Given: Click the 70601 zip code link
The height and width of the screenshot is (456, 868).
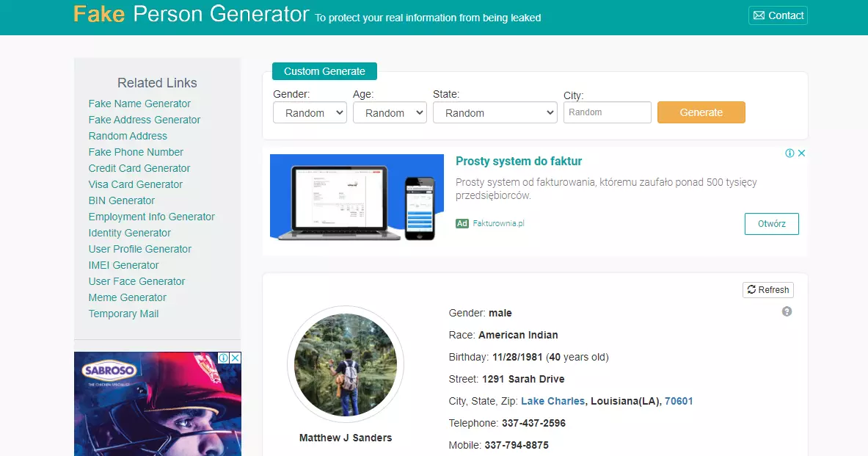Looking at the screenshot, I should pyautogui.click(x=679, y=401).
